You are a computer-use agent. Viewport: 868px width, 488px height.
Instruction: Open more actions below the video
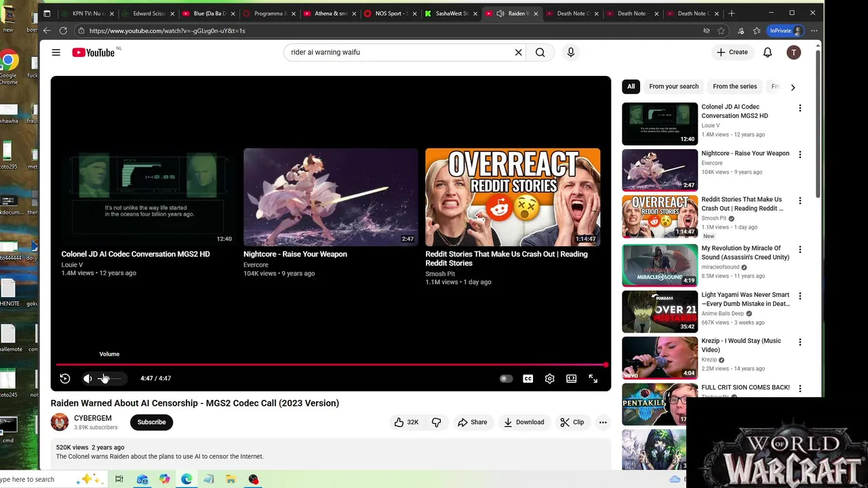point(603,422)
